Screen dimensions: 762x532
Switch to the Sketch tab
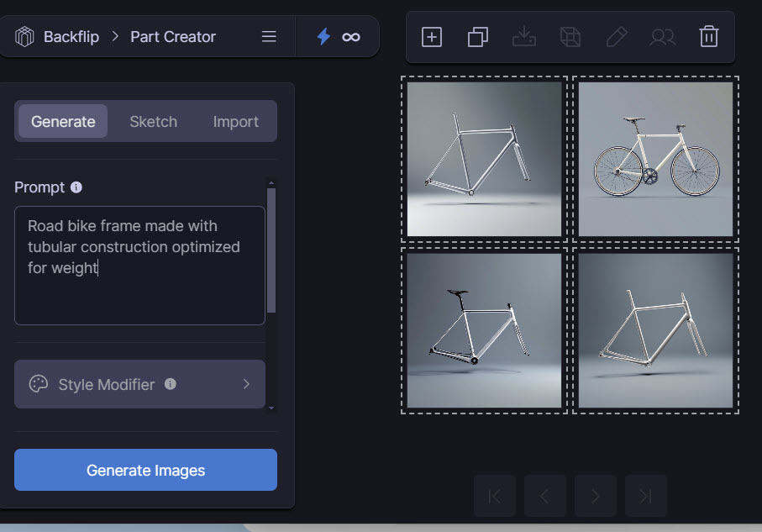153,121
